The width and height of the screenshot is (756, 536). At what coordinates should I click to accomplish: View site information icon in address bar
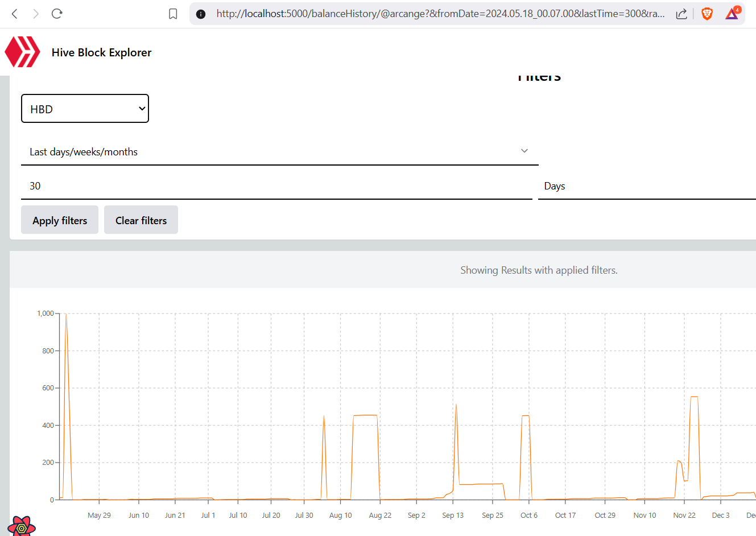click(201, 14)
